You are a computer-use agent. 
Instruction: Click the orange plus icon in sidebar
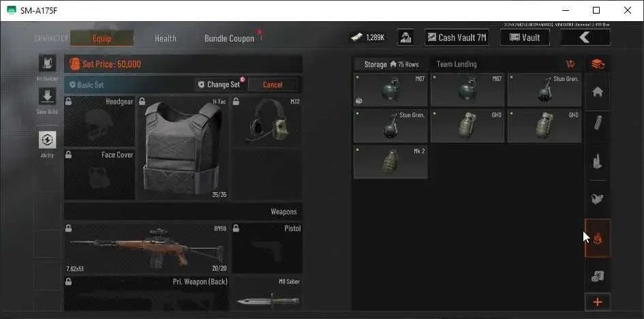coord(598,302)
